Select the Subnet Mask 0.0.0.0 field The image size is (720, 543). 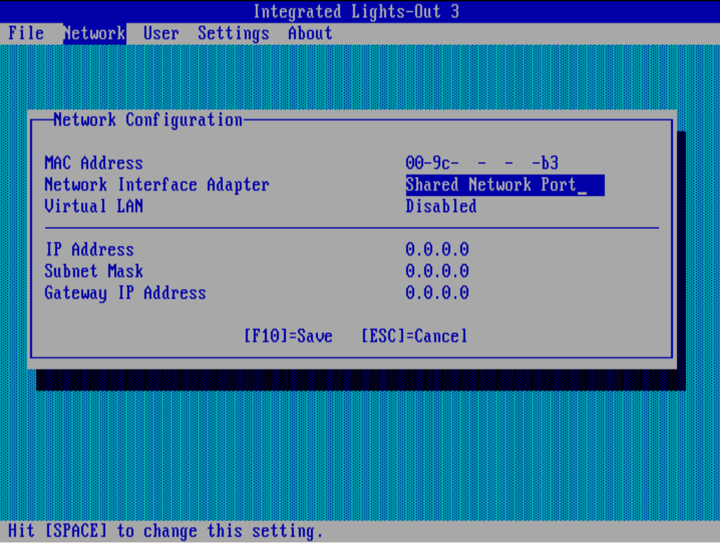pyautogui.click(x=437, y=271)
